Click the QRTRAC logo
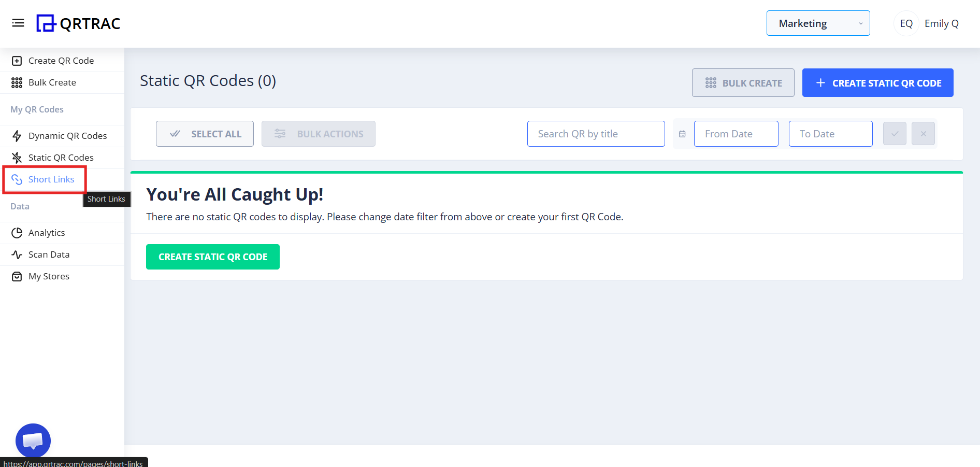 pyautogui.click(x=78, y=23)
